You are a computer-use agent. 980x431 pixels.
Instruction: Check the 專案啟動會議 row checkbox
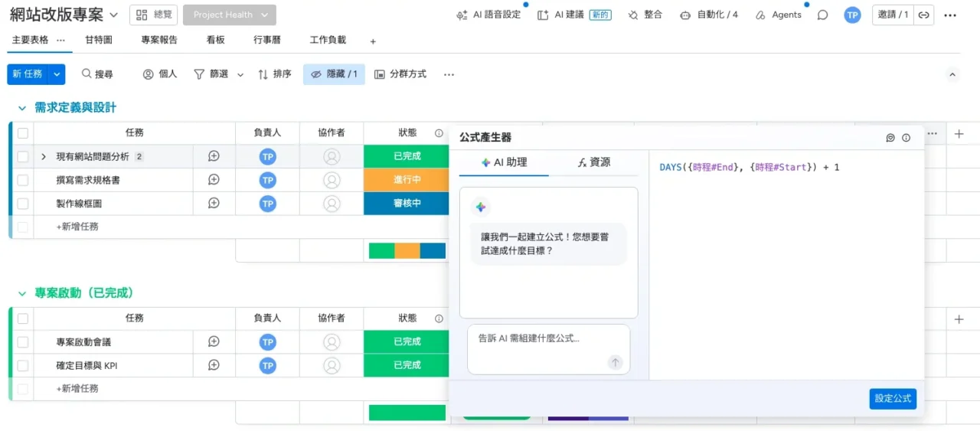[23, 342]
